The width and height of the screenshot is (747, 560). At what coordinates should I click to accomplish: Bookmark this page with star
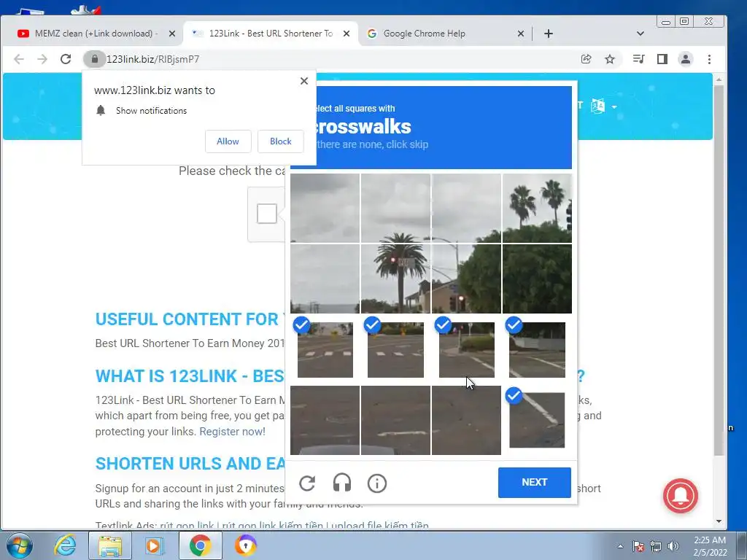[x=610, y=59]
